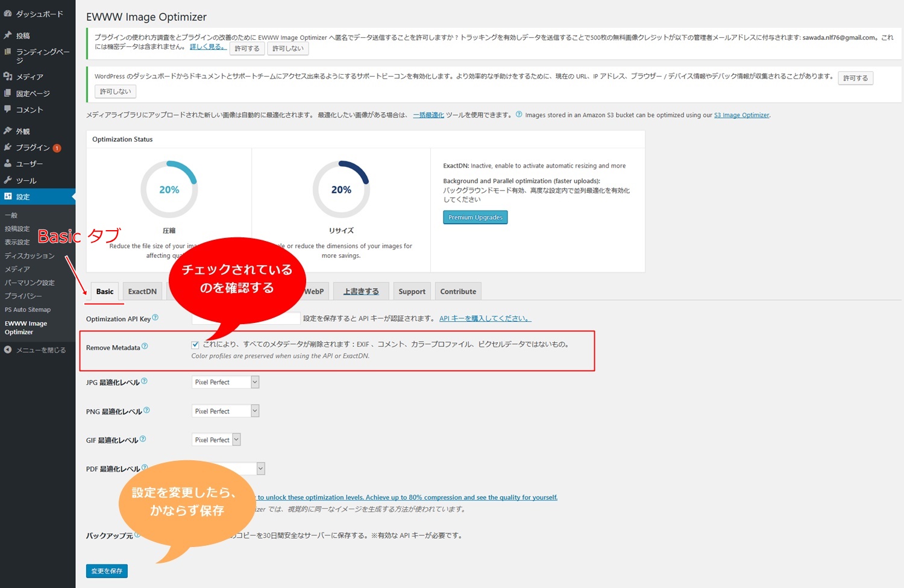Screen dimensions: 904x588
Task: Open the JPG 最適化レベル dropdown
Action: (x=225, y=382)
